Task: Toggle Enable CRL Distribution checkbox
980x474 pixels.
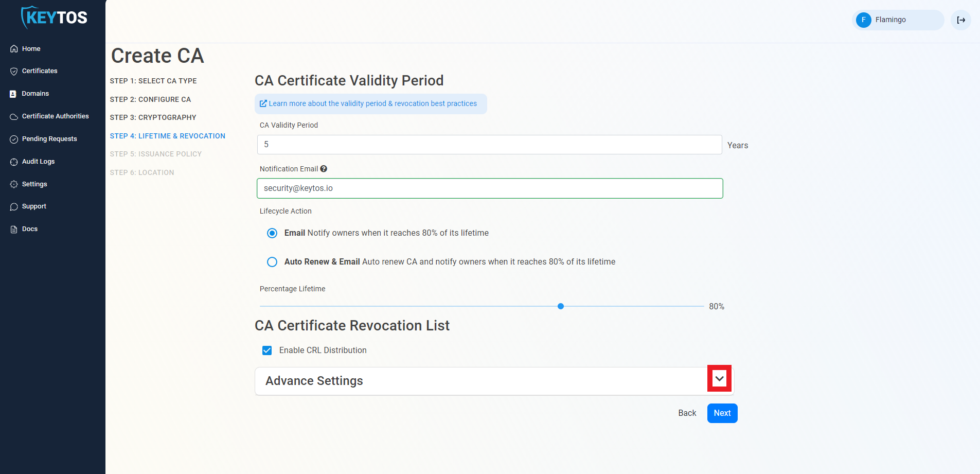Action: point(267,350)
